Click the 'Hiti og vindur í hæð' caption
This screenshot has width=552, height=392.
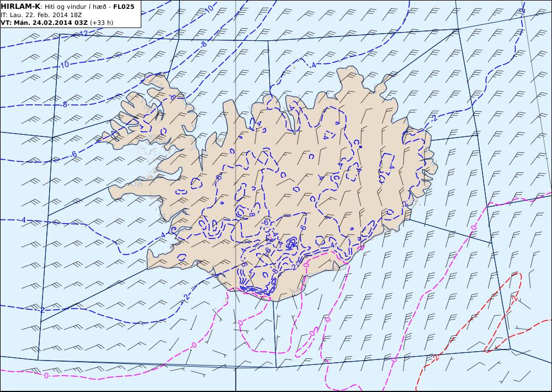pyautogui.click(x=75, y=7)
